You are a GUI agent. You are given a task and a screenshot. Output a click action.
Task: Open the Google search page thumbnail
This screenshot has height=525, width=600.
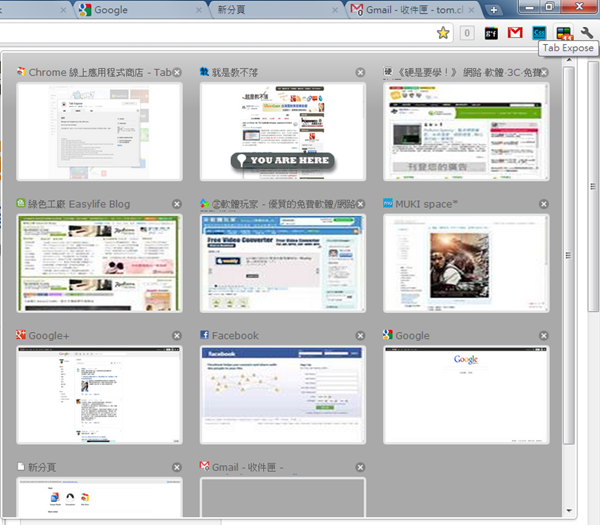click(x=466, y=395)
